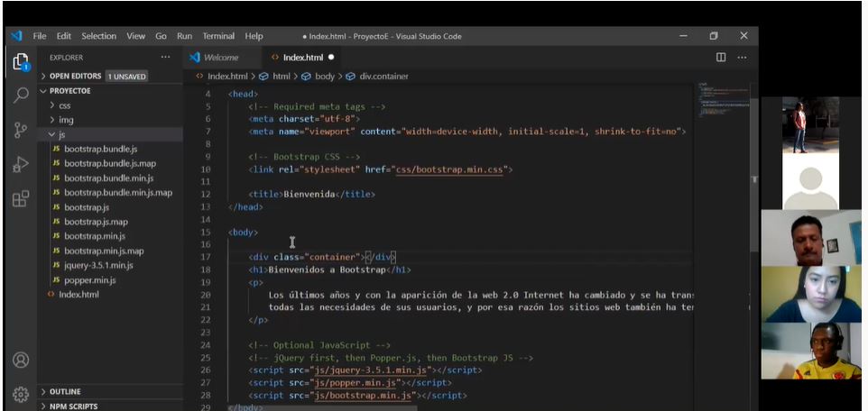Open the Explorer view in activity bar
This screenshot has width=868, height=411.
point(20,62)
